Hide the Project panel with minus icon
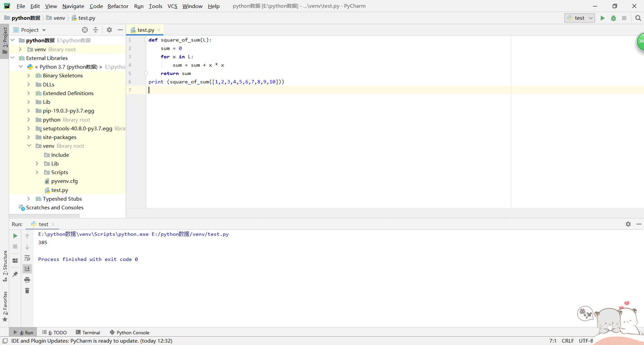The width and height of the screenshot is (644, 345). 120,30
